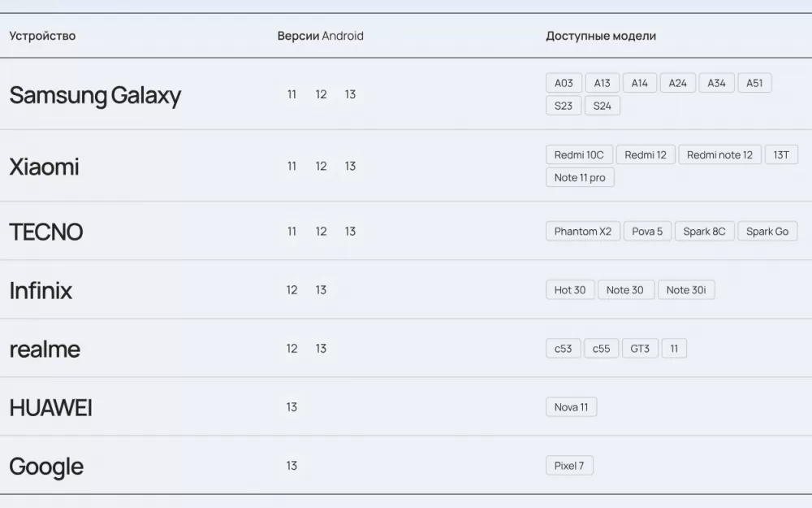Pick the A24 model tag

point(677,83)
